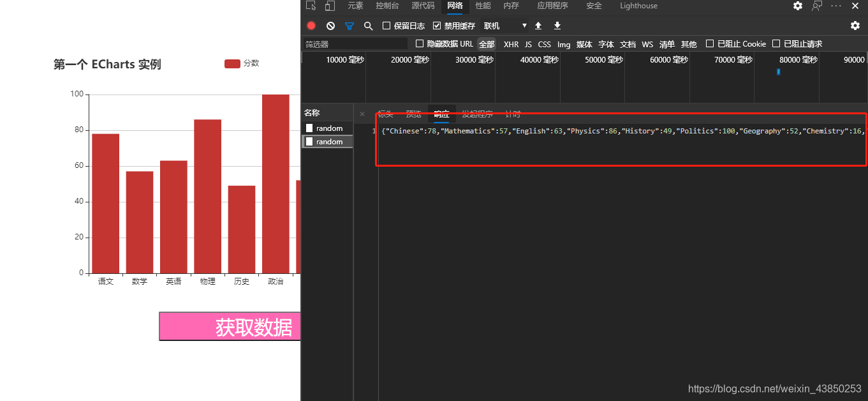The width and height of the screenshot is (868, 401).
Task: Filter requests by XHR
Action: pyautogui.click(x=511, y=44)
